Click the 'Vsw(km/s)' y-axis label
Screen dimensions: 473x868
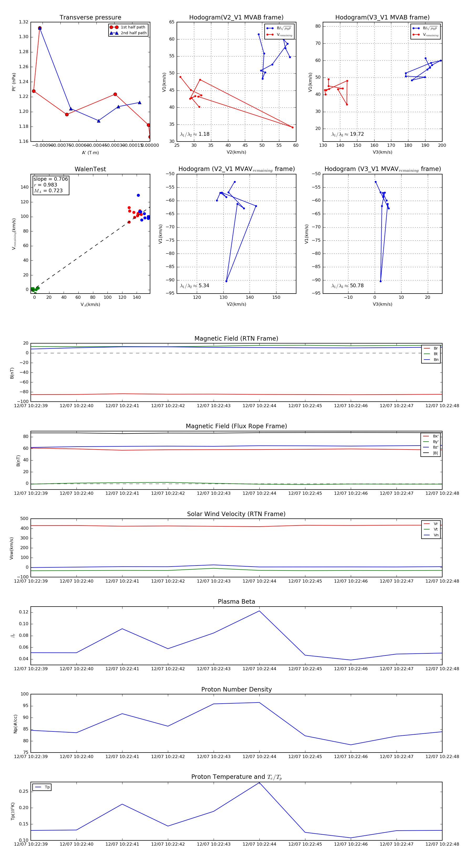(12, 548)
